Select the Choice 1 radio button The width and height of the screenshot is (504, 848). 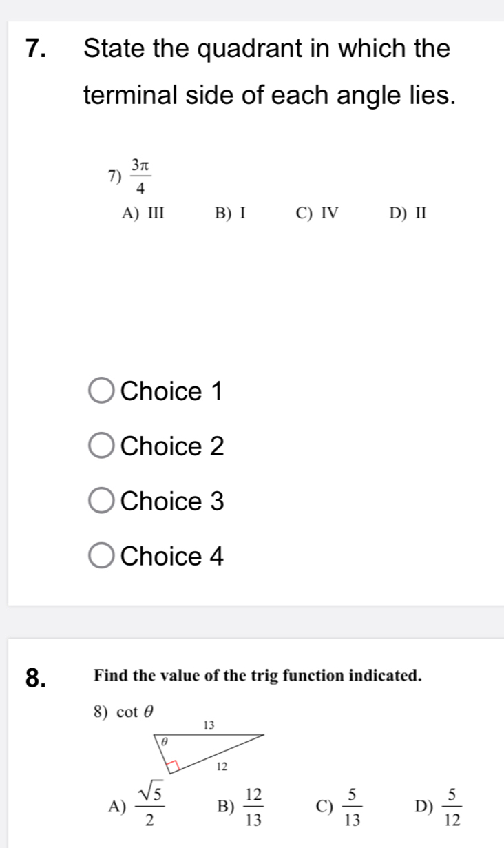[x=102, y=391]
